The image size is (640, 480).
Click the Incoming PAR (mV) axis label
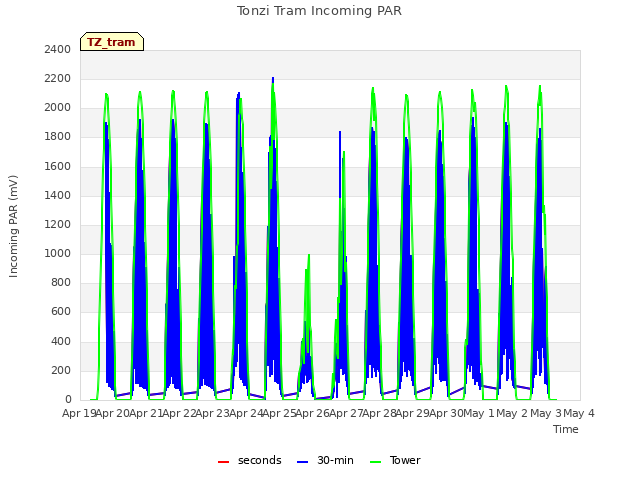coord(13,227)
